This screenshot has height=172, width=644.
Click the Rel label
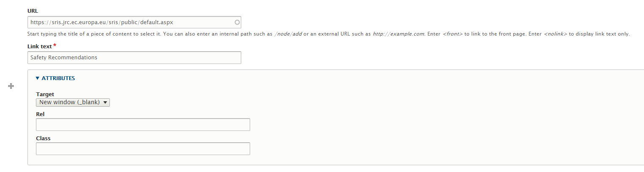click(40, 114)
